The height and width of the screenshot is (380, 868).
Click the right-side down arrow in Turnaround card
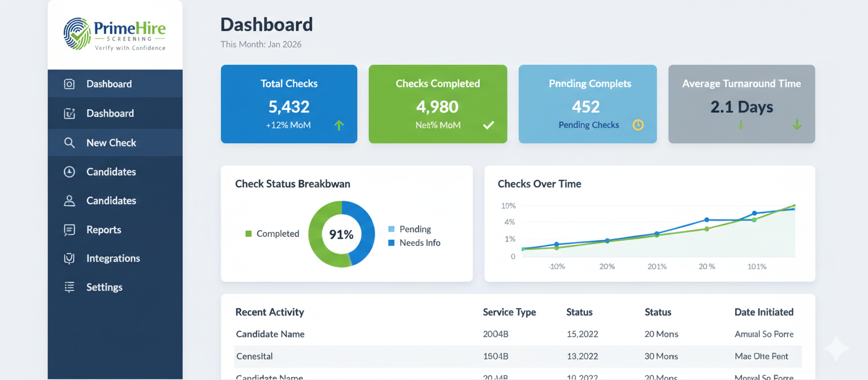pyautogui.click(x=797, y=125)
